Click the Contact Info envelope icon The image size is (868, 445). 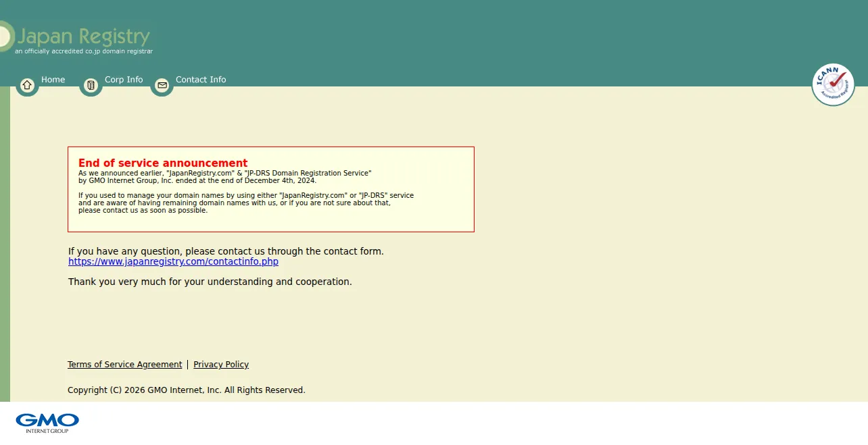162,85
